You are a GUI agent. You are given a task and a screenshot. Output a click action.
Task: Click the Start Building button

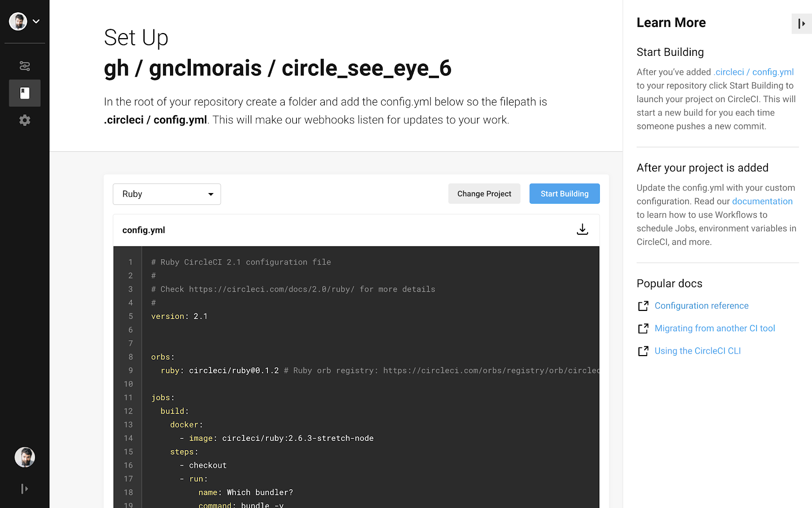[x=564, y=194]
